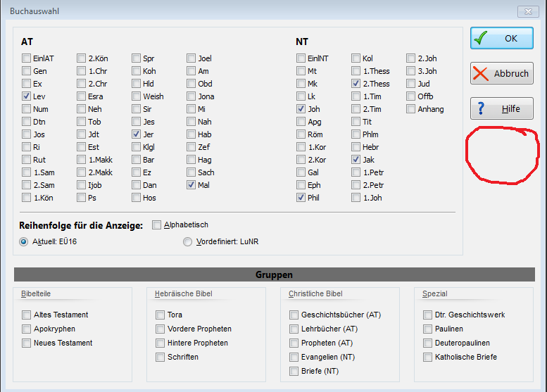Viewport: 547px width, 392px height.
Task: Click the Spezial group label
Action: click(434, 293)
